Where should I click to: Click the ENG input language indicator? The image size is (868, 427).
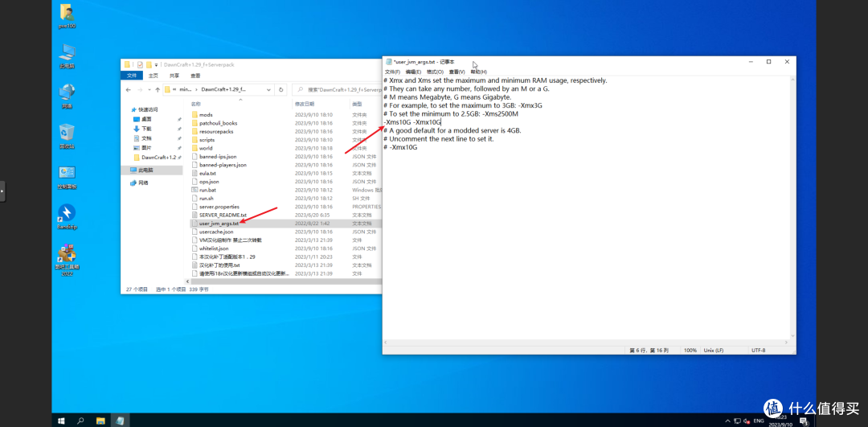pyautogui.click(x=759, y=421)
